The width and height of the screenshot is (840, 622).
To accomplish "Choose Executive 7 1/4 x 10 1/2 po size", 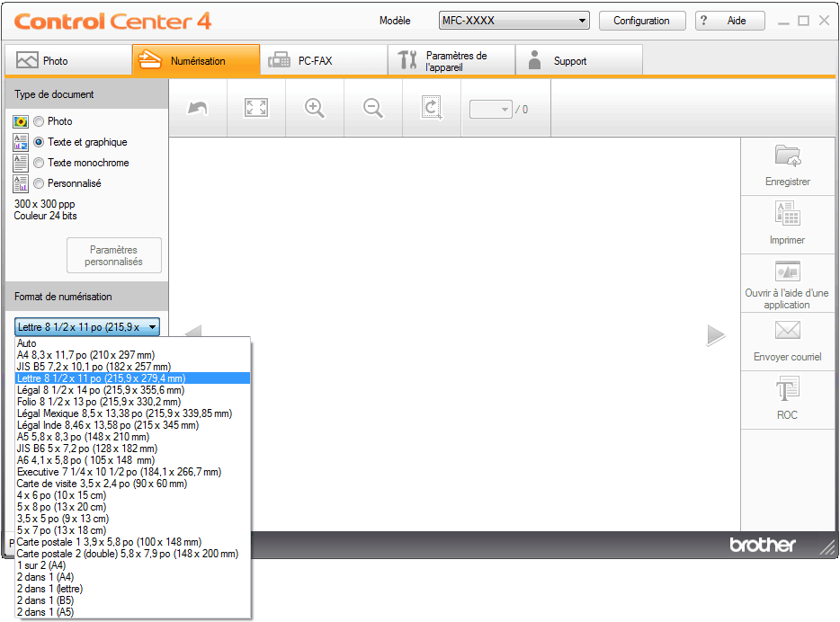I will click(133, 472).
